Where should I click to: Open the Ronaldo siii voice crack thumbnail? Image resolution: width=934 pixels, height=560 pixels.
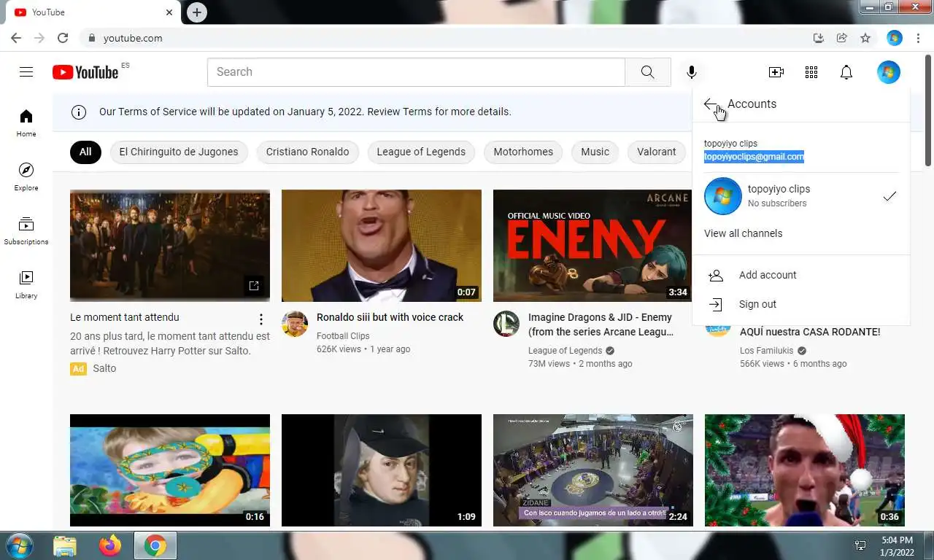tap(382, 246)
